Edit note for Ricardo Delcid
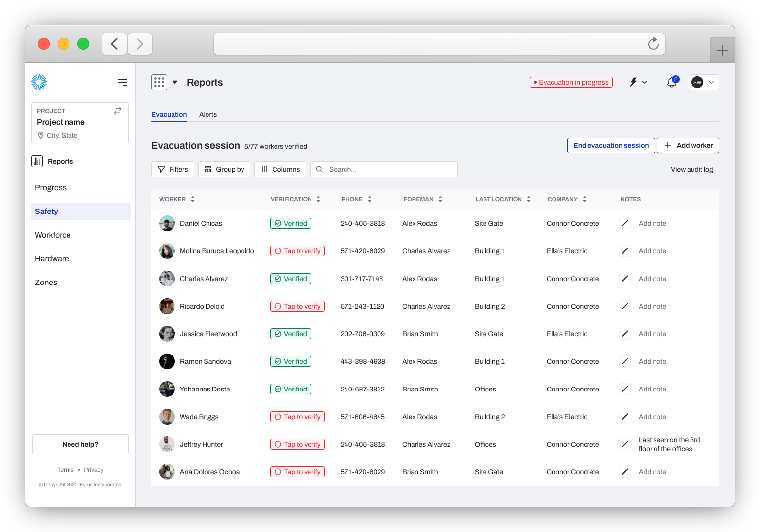 coord(625,306)
